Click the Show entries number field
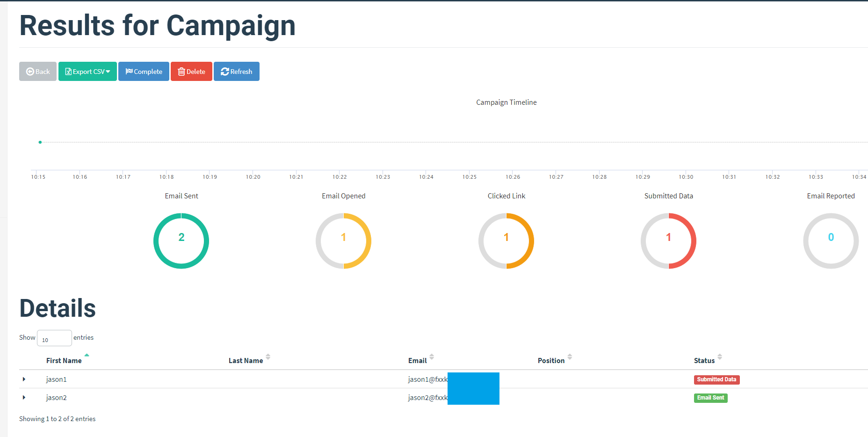This screenshot has height=437, width=868. 54,338
